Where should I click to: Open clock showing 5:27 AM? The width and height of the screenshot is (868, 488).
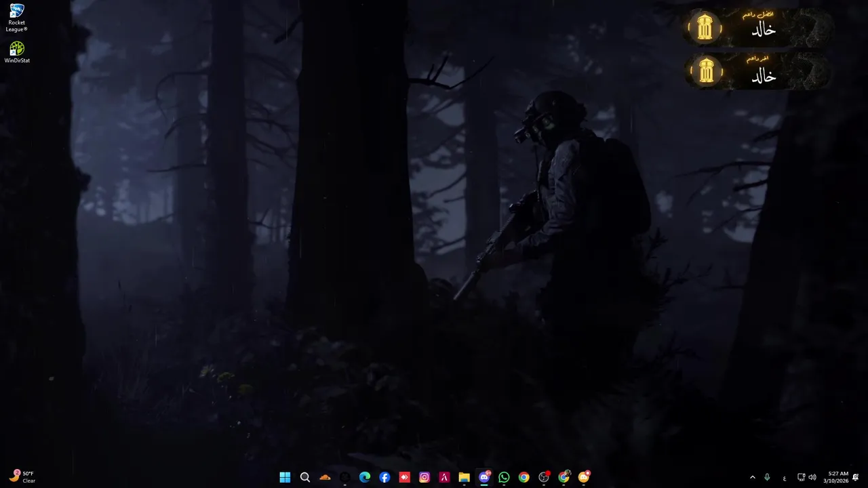(836, 477)
